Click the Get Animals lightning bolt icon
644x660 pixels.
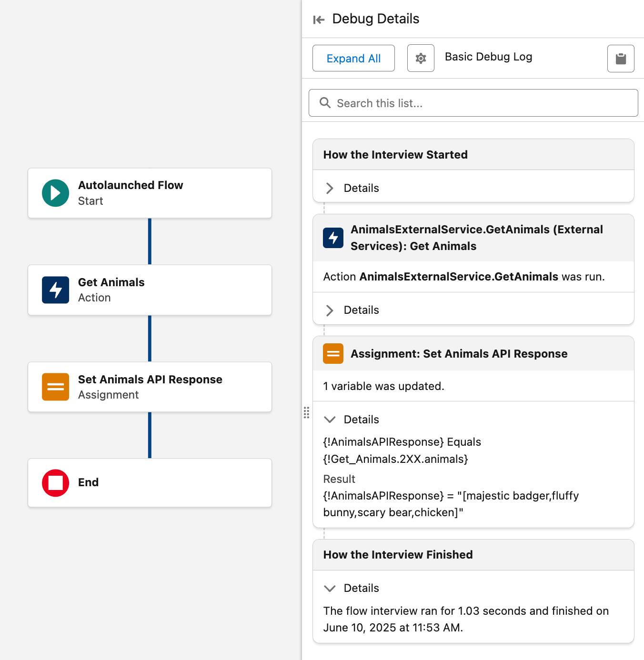coord(55,290)
